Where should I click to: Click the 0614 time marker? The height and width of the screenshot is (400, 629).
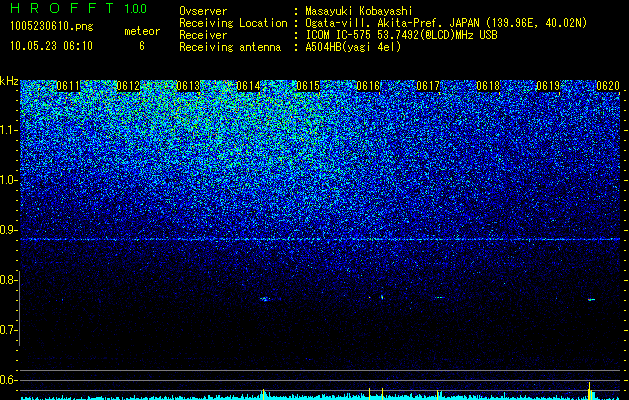pos(248,86)
